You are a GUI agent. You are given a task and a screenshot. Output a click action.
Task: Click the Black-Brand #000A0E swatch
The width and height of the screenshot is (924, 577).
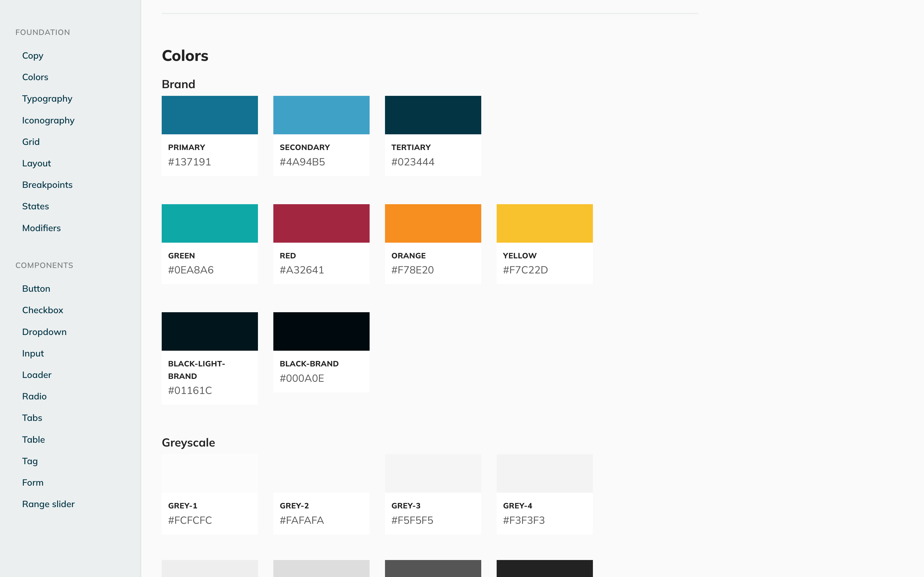tap(321, 331)
